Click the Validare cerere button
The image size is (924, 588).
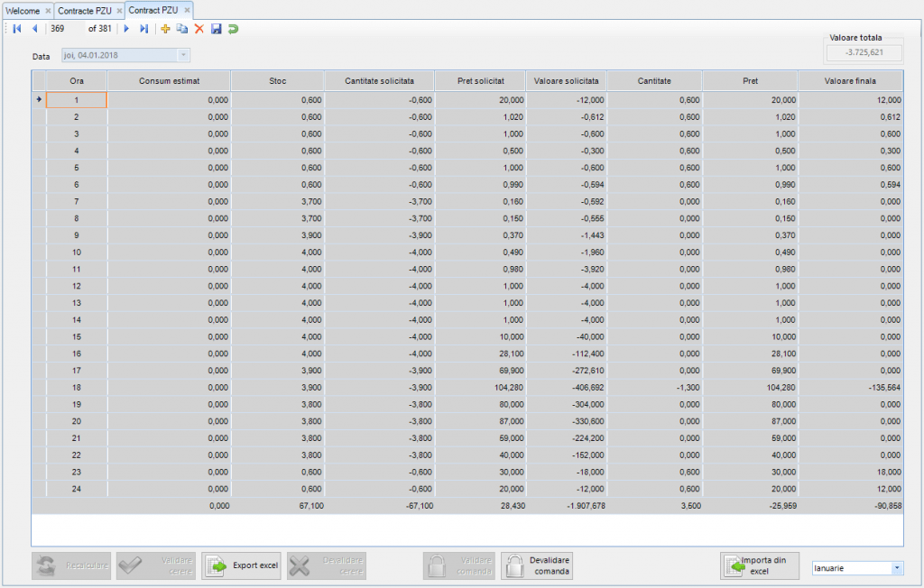click(155, 565)
